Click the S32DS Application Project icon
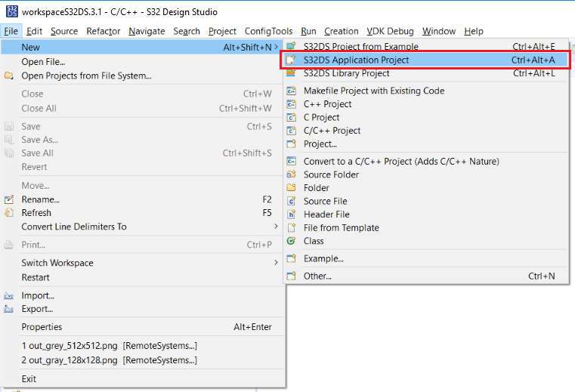The width and height of the screenshot is (575, 392). pyautogui.click(x=291, y=60)
